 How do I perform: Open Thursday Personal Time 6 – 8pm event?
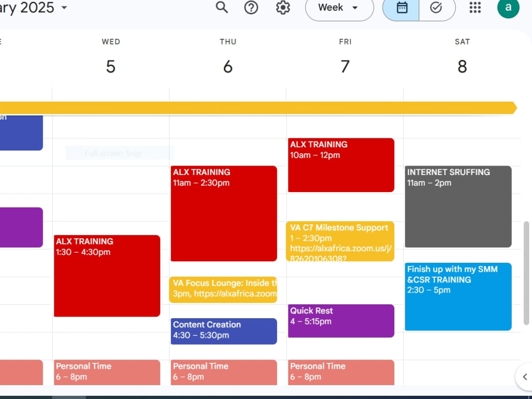tap(224, 372)
